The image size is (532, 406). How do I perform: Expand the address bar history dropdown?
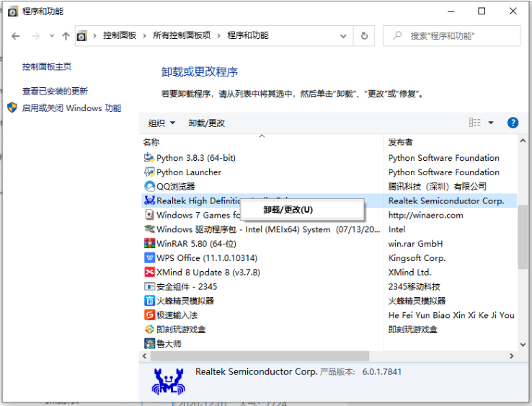(344, 35)
